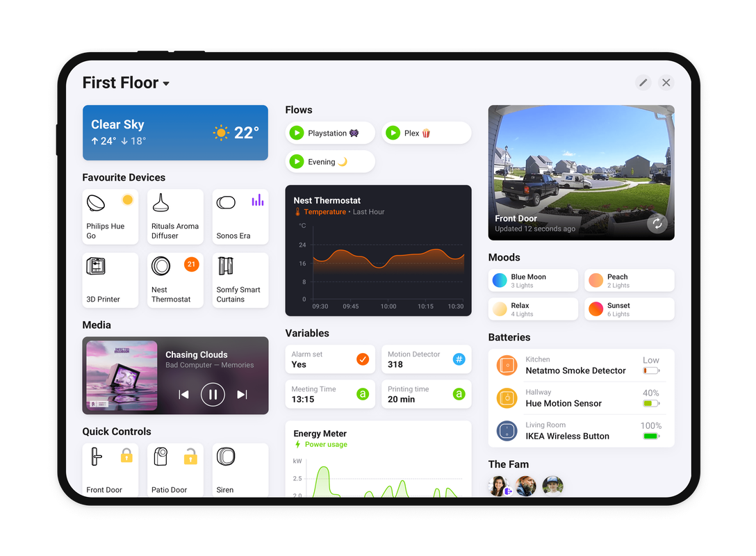Image resolution: width=756 pixels, height=556 pixels.
Task: Activate the Sunset mood
Action: [630, 309]
